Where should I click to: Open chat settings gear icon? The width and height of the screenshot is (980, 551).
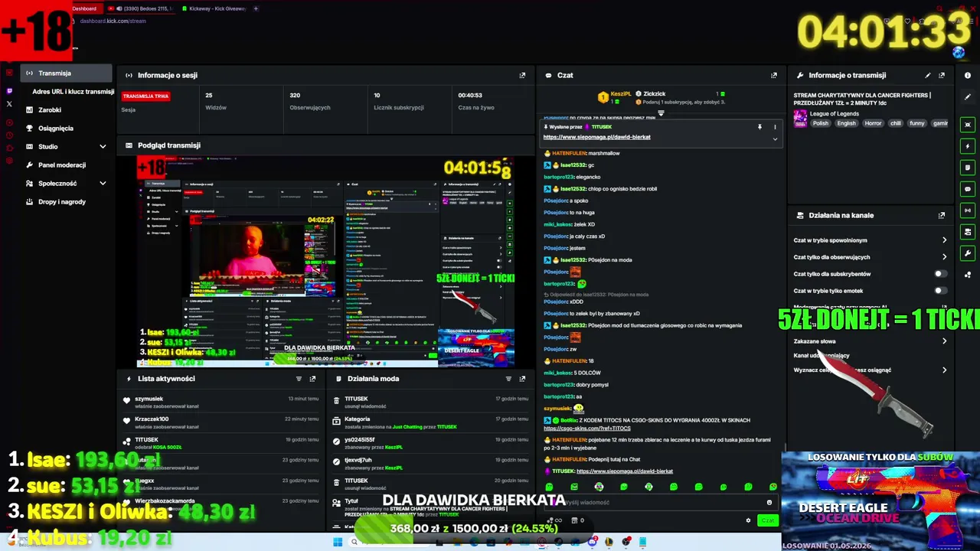coord(748,520)
